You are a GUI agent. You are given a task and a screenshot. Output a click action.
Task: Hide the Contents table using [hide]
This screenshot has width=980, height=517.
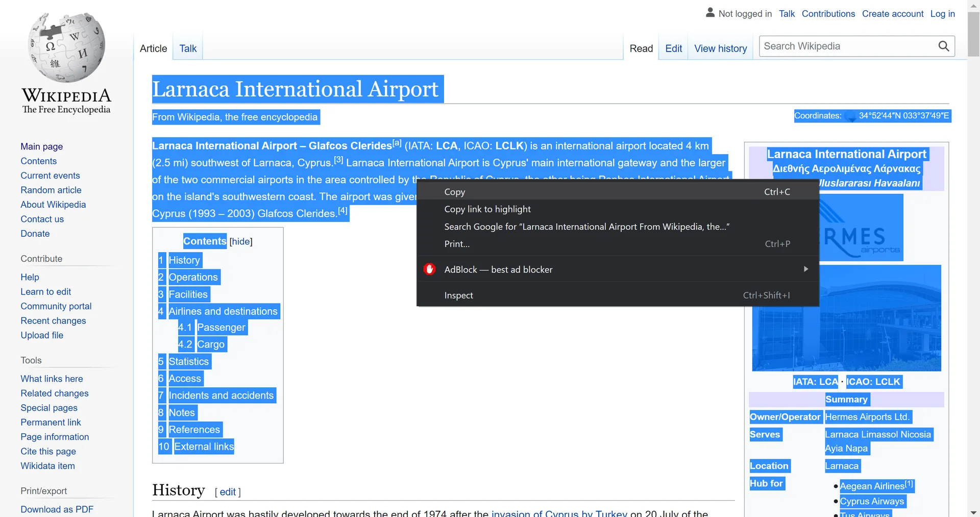[x=241, y=241]
